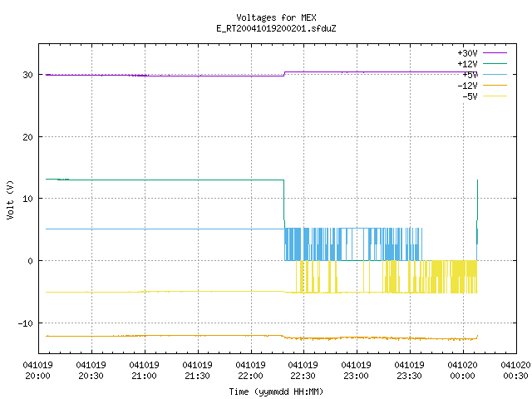
Task: Click the y-axis tick label 0
Action: pyautogui.click(x=31, y=261)
